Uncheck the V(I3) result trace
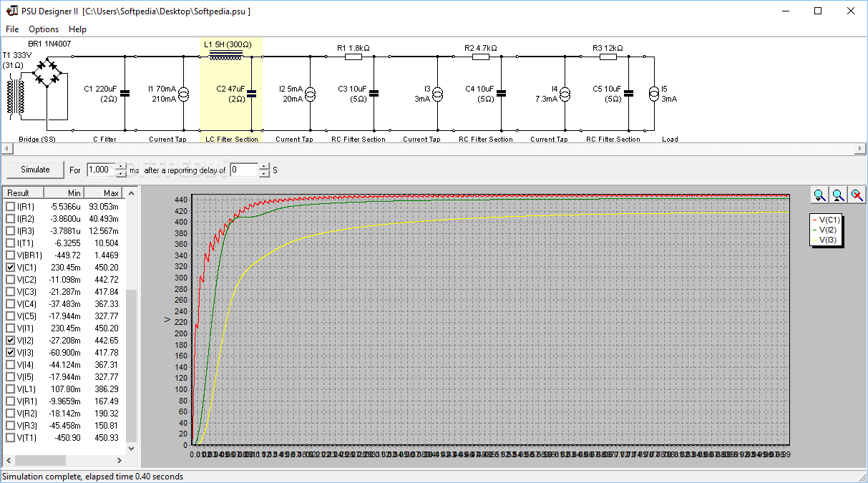 coord(10,352)
